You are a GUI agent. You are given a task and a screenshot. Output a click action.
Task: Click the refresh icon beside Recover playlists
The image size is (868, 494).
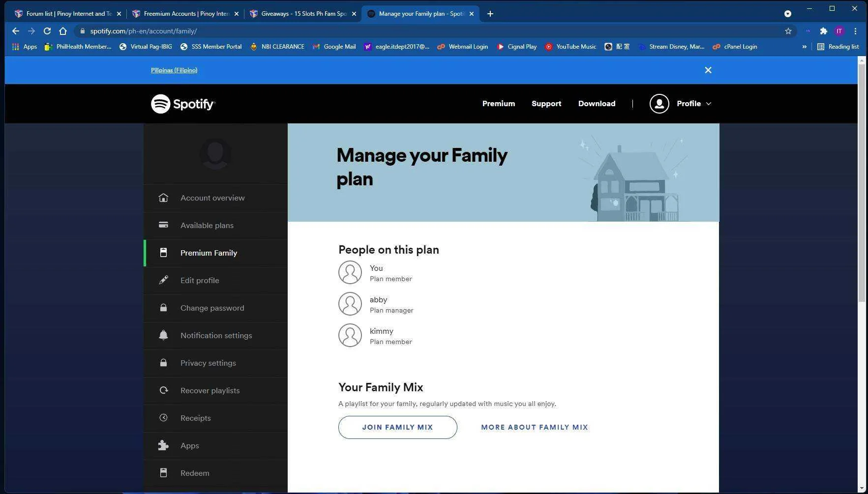coord(163,390)
